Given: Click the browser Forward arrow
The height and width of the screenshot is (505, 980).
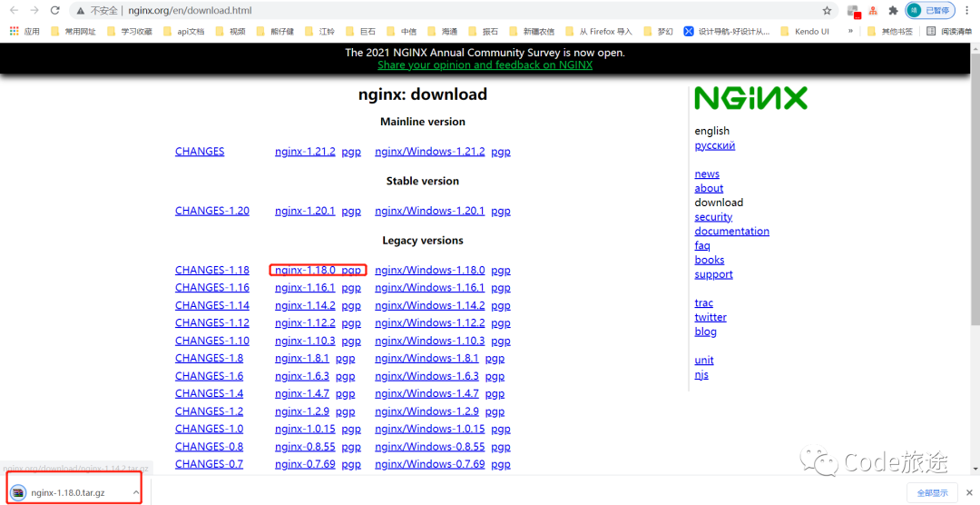Looking at the screenshot, I should [34, 11].
